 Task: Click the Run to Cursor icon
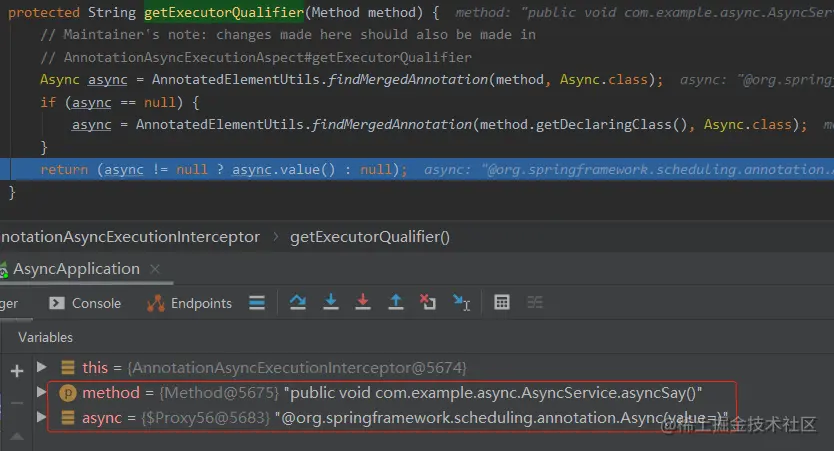(461, 303)
